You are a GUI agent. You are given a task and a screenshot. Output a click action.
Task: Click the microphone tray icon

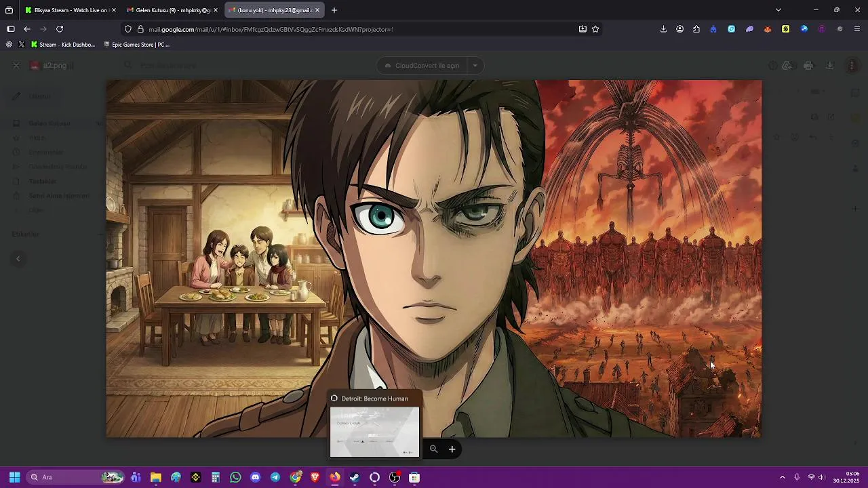(797, 477)
